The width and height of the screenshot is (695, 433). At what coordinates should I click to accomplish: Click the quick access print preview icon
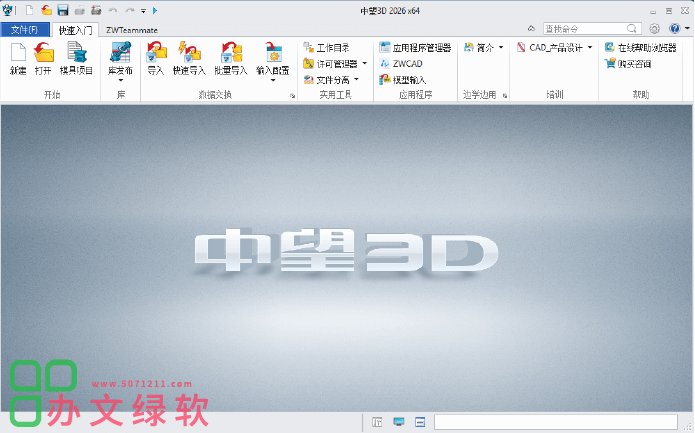point(96,10)
